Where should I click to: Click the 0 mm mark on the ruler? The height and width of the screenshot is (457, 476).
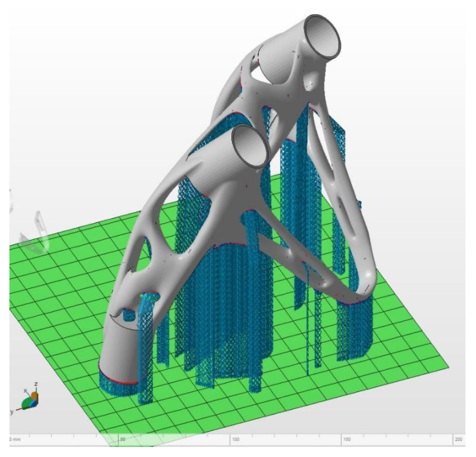[15, 439]
